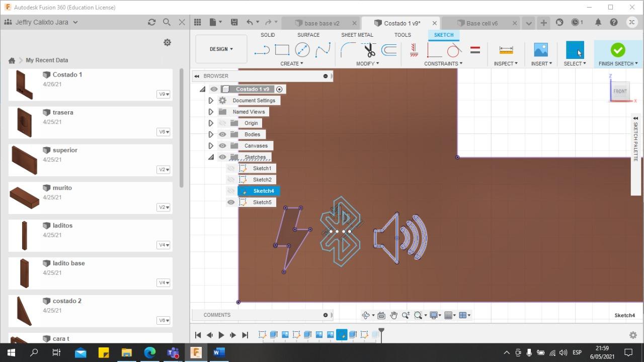Expand the Origin folder
644x362 pixels.
[211, 123]
